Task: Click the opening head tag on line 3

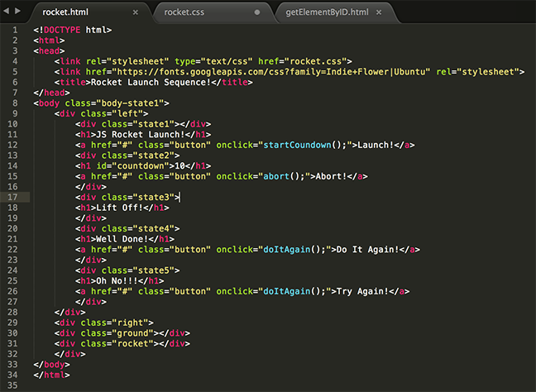Action: 49,51
